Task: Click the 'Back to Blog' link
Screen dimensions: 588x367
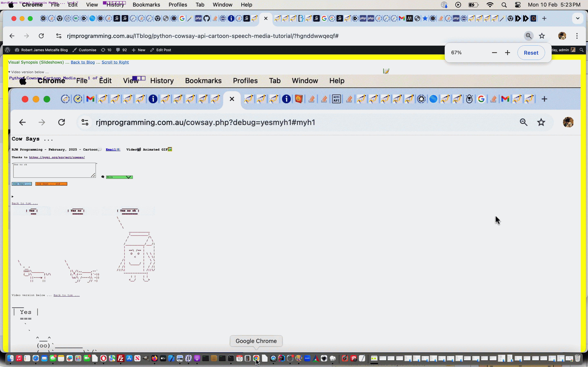Action: [x=83, y=62]
